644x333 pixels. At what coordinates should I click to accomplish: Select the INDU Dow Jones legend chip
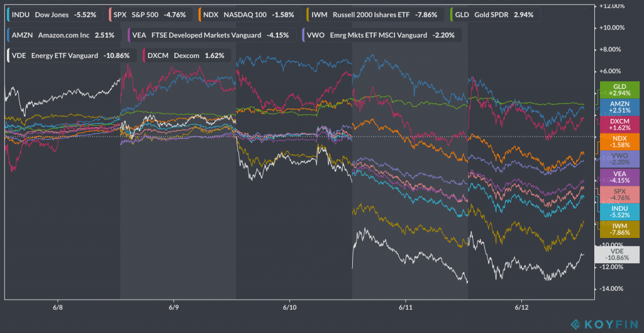[x=54, y=13]
